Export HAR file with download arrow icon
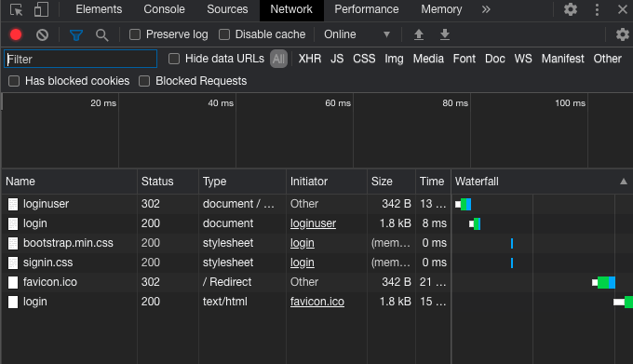The image size is (633, 364). 444,34
